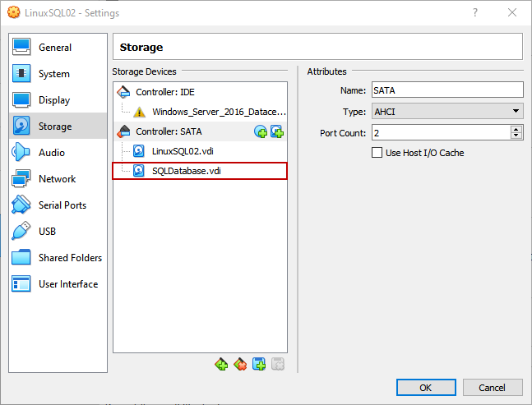This screenshot has height=405, width=532.
Task: Click the add attachment icon below the list
Action: [259, 364]
